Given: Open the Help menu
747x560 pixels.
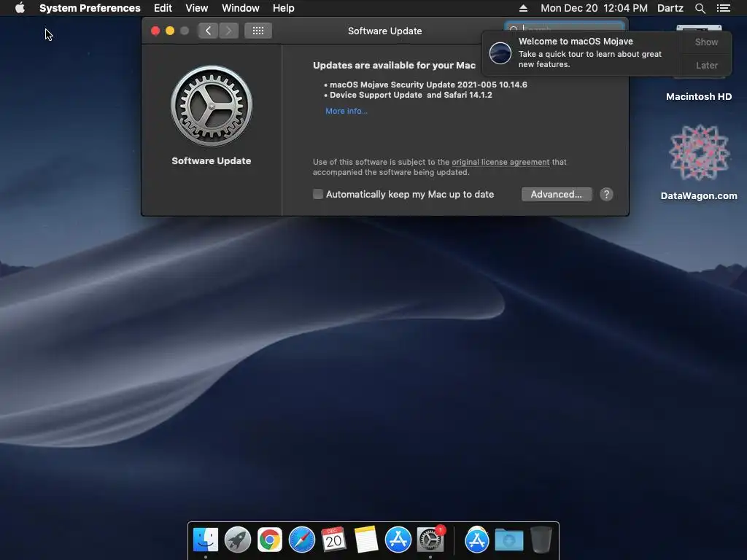Looking at the screenshot, I should [x=284, y=8].
